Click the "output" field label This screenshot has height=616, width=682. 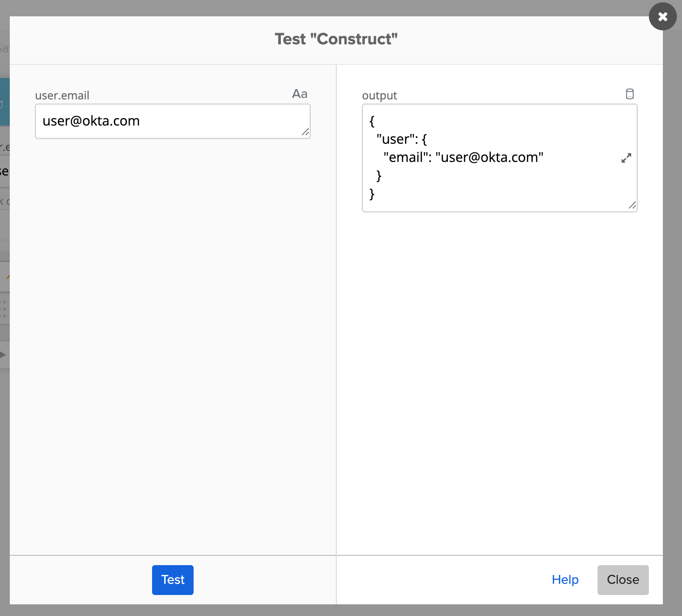tap(379, 96)
